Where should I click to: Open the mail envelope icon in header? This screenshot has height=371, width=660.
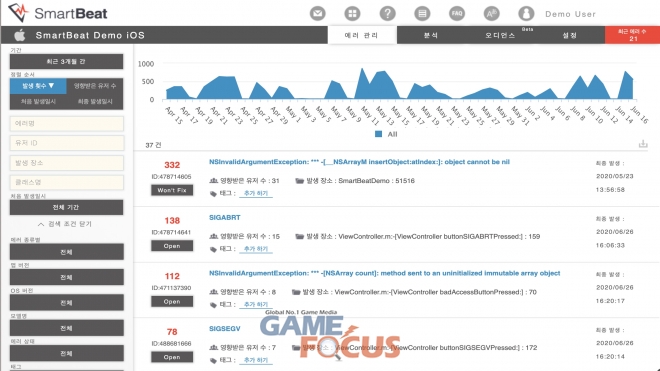click(318, 13)
